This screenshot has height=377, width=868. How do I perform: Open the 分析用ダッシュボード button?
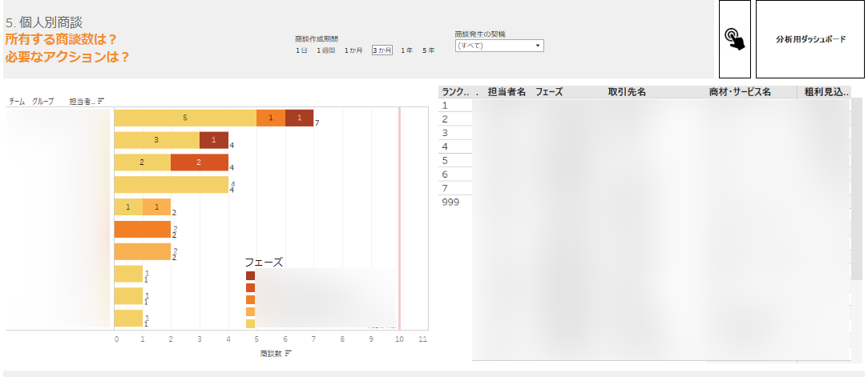coord(809,39)
